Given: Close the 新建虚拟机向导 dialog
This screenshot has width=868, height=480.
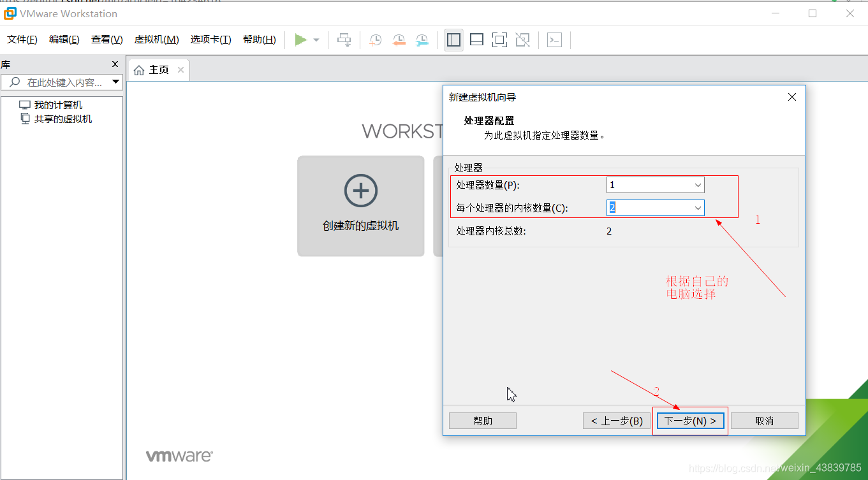Looking at the screenshot, I should pos(792,97).
